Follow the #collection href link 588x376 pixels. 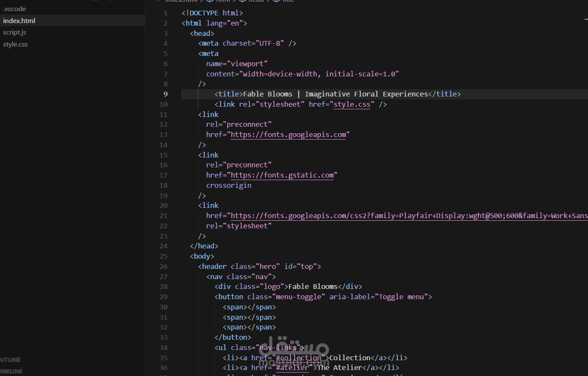coord(298,358)
